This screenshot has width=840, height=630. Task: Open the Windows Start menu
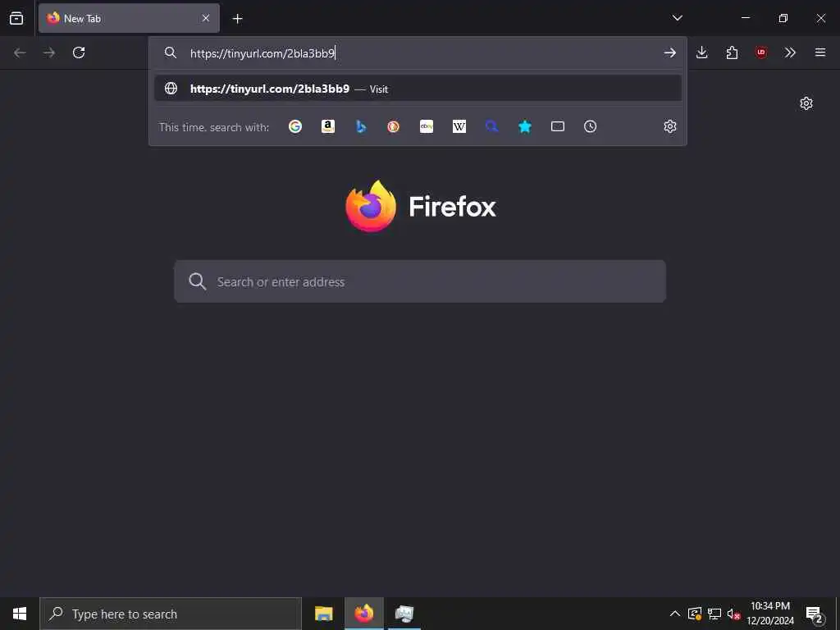click(20, 614)
